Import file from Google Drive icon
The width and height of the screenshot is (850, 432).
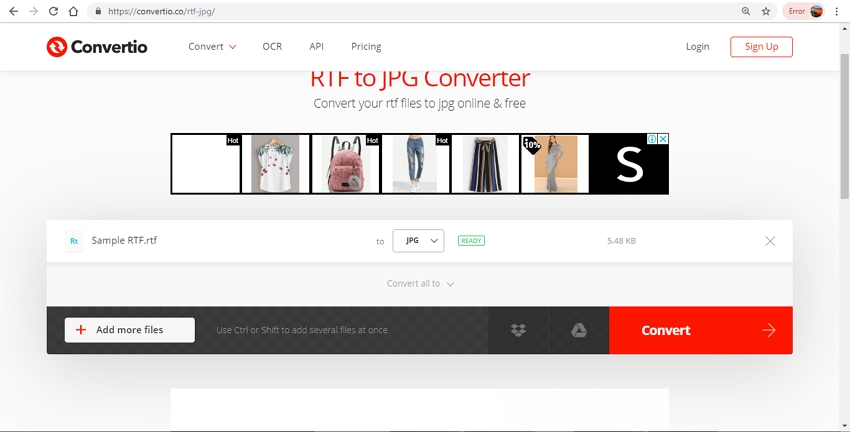[x=578, y=330]
